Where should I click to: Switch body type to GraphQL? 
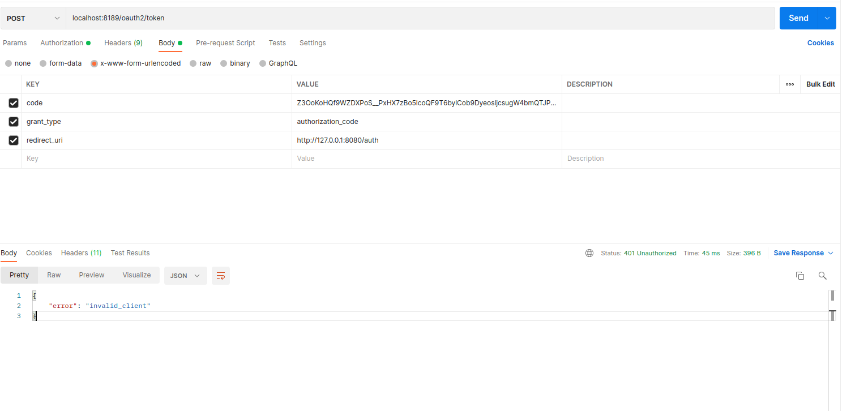point(278,63)
